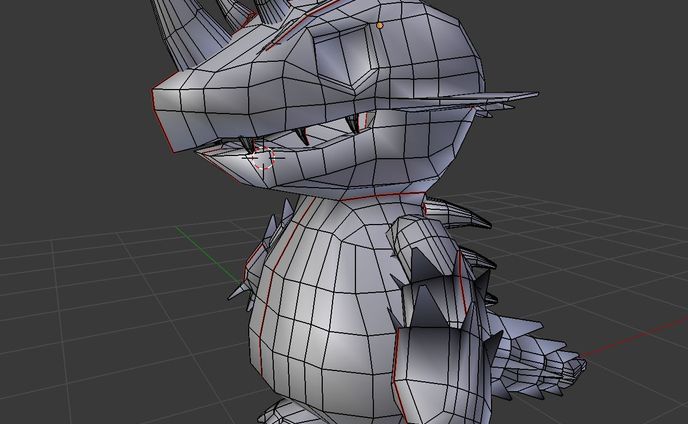Click the red-white 3D cursor near the mouth

pyautogui.click(x=263, y=158)
